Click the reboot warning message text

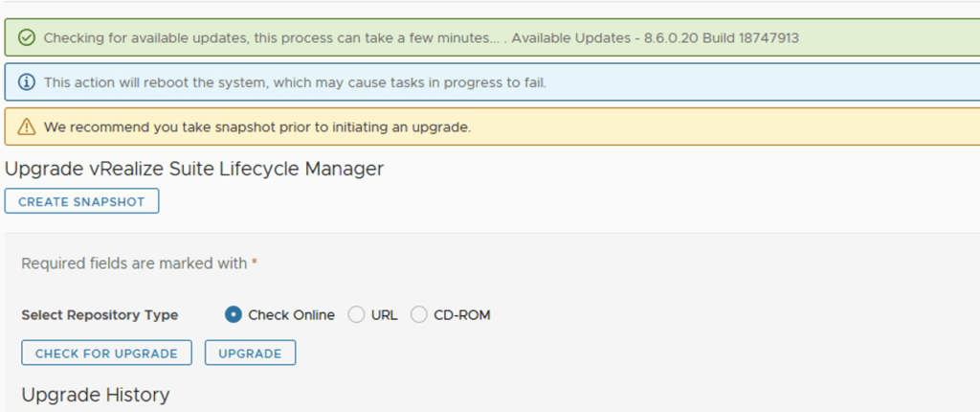pos(295,82)
